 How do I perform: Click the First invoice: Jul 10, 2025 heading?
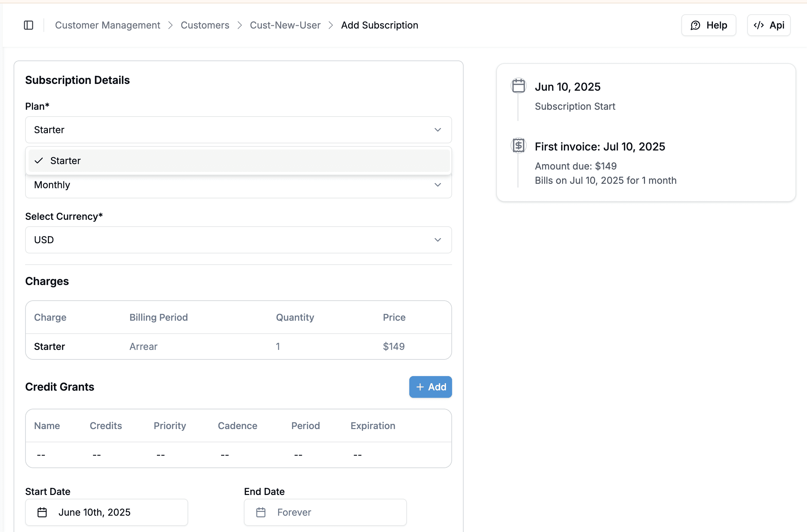pos(600,147)
